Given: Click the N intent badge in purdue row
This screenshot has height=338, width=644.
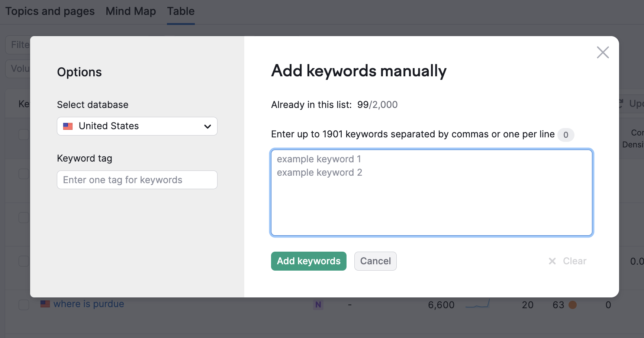Looking at the screenshot, I should [318, 305].
